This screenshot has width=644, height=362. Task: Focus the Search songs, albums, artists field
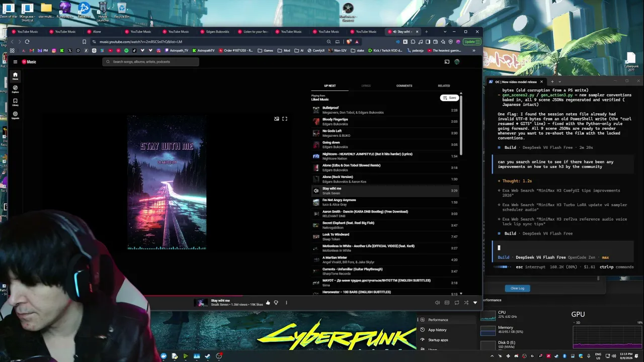coord(150,62)
